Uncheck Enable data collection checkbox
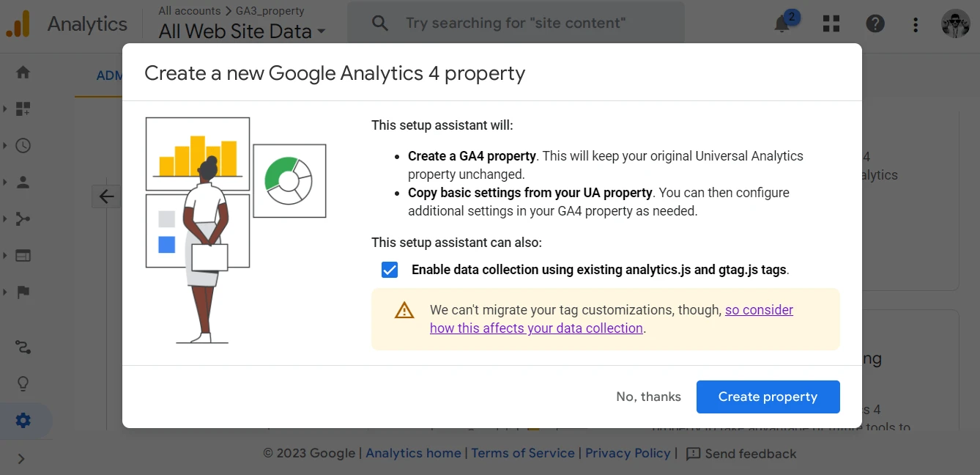Screen dimensions: 980x475 [390, 270]
